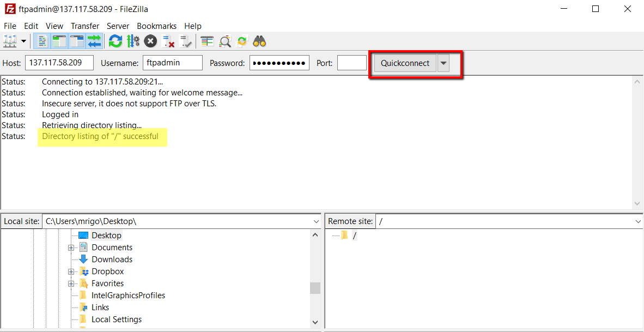644x332 pixels.
Task: Select the Local Settings folder
Action: pyautogui.click(x=116, y=319)
